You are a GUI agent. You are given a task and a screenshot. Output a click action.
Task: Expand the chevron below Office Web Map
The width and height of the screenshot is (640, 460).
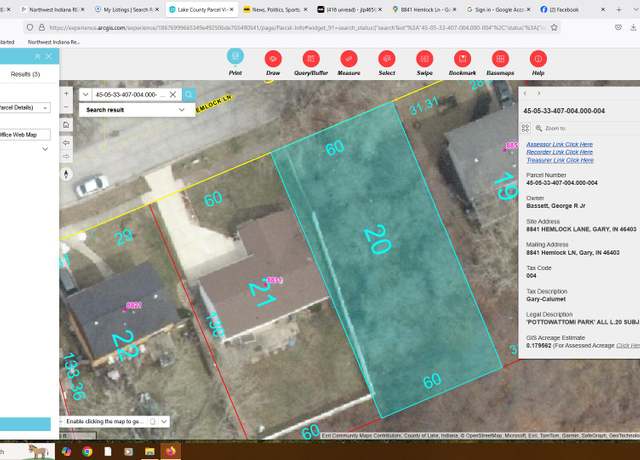tap(45, 149)
